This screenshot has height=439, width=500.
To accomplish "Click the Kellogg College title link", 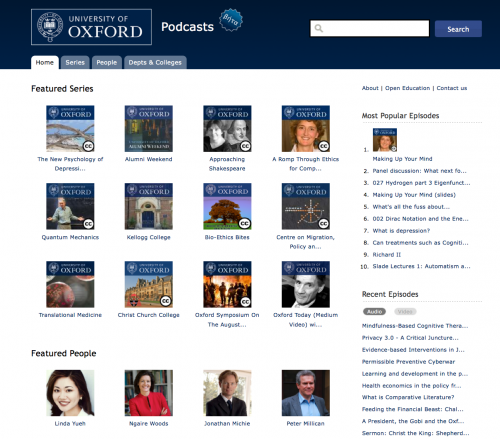I will click(149, 237).
